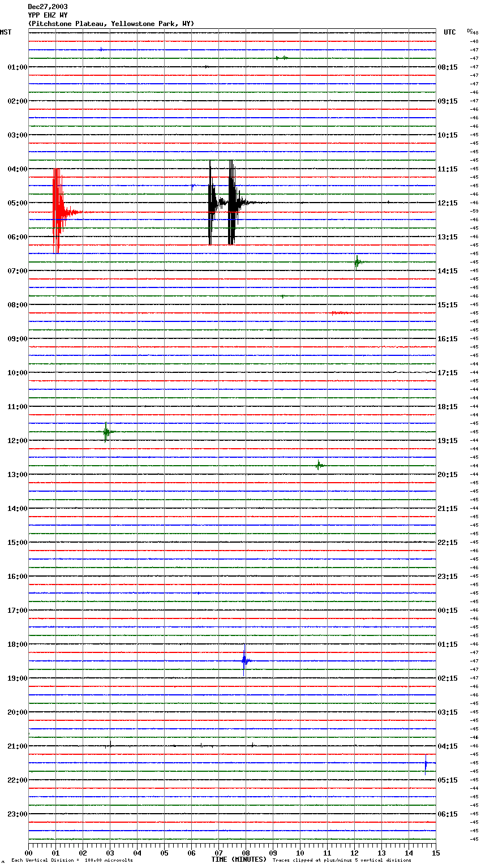Select the 12:00 MST time label
This screenshot has height=868, width=481.
coord(18,441)
